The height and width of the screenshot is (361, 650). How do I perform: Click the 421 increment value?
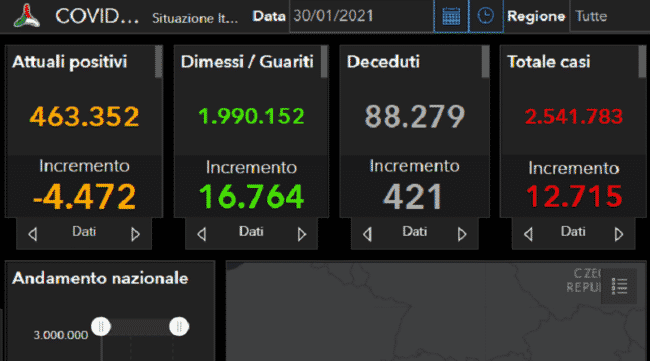413,197
